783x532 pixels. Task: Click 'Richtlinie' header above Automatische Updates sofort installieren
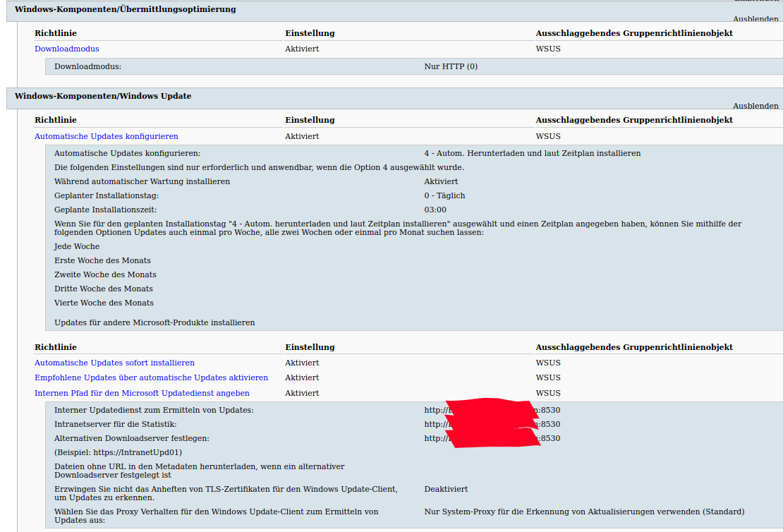(x=56, y=347)
